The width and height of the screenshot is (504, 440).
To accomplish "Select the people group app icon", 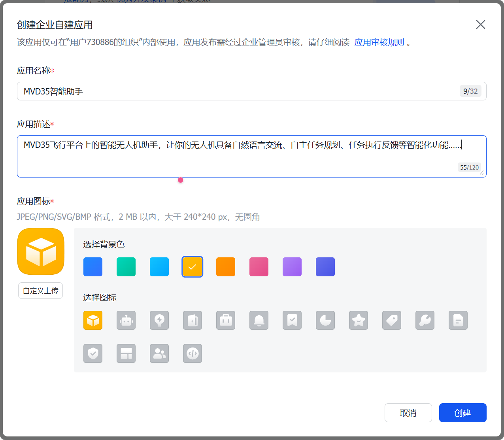I will [x=159, y=353].
